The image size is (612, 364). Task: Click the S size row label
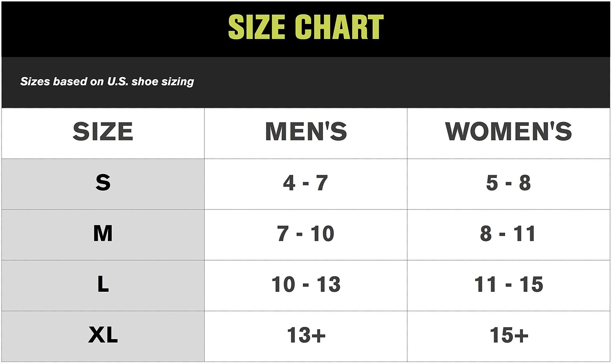pyautogui.click(x=103, y=183)
